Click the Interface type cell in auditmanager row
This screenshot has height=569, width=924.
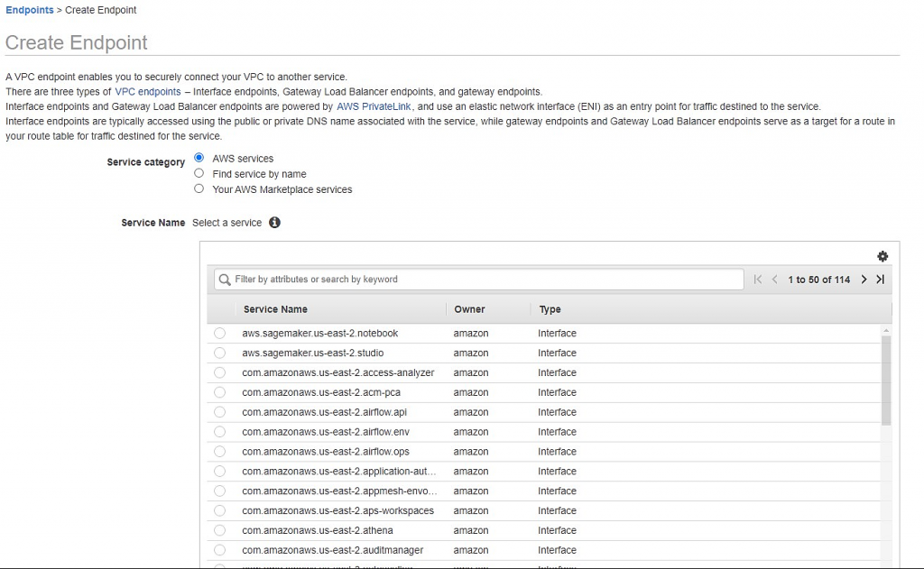coord(557,550)
